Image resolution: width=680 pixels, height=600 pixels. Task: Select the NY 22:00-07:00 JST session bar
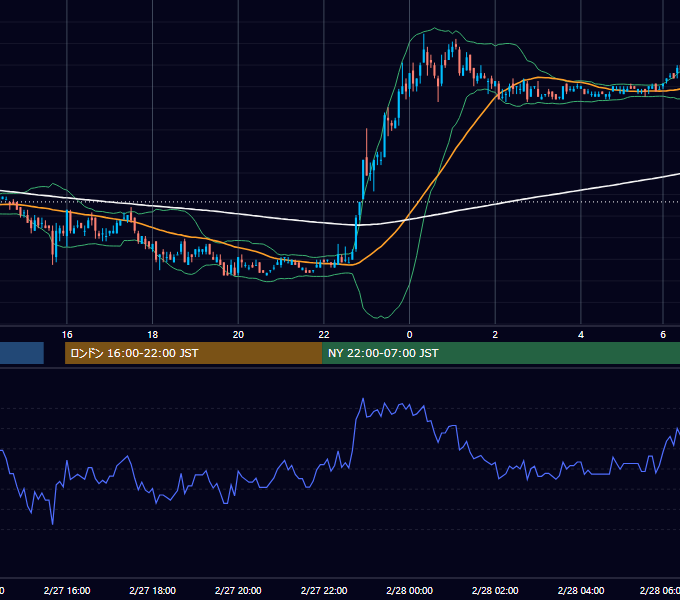click(x=501, y=353)
